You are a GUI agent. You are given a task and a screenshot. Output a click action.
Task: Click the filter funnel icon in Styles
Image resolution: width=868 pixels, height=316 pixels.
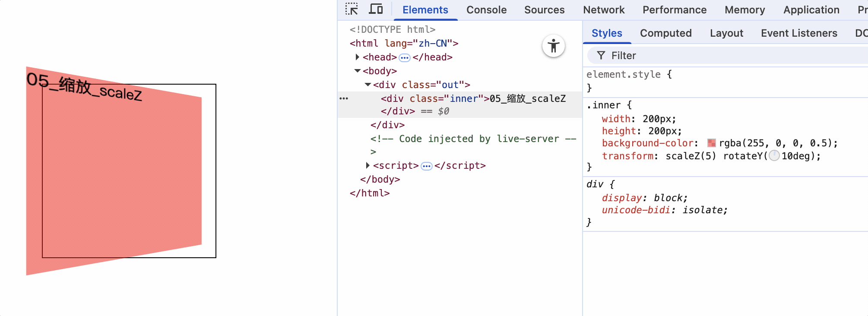click(601, 55)
